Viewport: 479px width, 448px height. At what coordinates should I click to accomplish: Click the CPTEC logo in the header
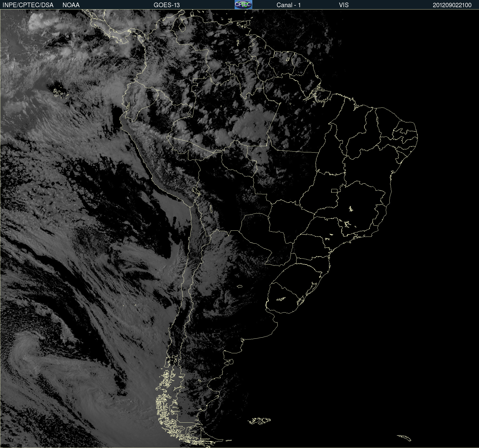coord(243,5)
